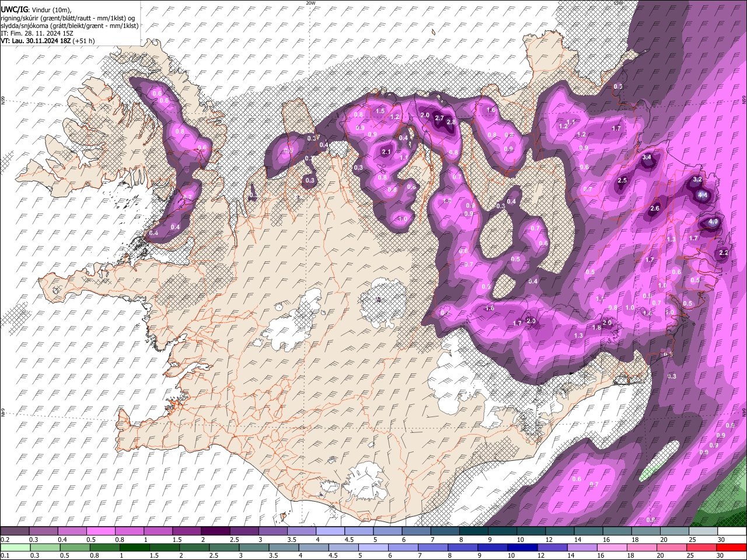747x560 pixels.
Task: Click the 15W meridian label
Action: pyautogui.click(x=618, y=3)
